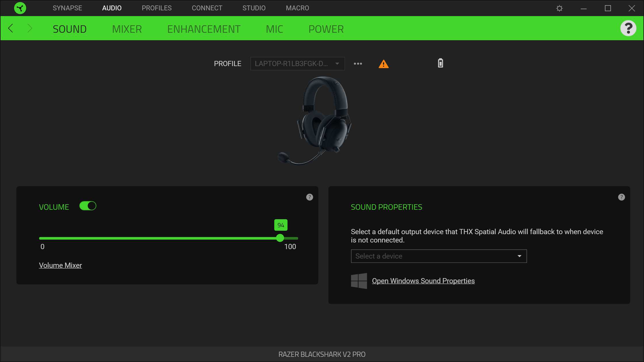Screen dimensions: 644x362
Task: Click the Sound Properties help question mark icon
Action: (x=622, y=197)
